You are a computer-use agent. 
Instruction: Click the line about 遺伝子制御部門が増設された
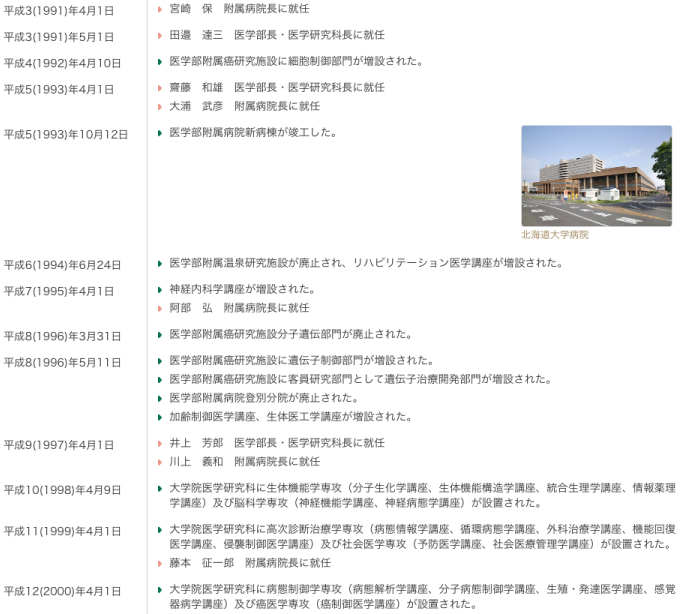pyautogui.click(x=302, y=360)
